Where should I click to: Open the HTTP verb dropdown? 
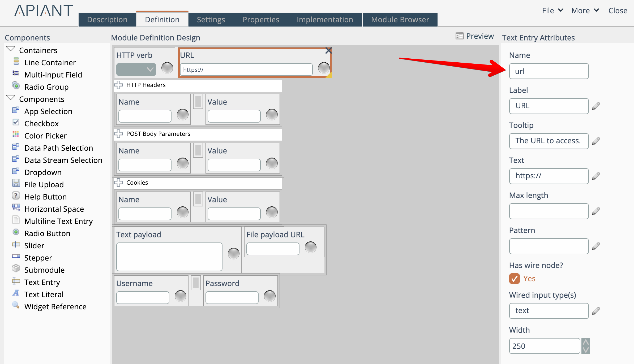[136, 70]
